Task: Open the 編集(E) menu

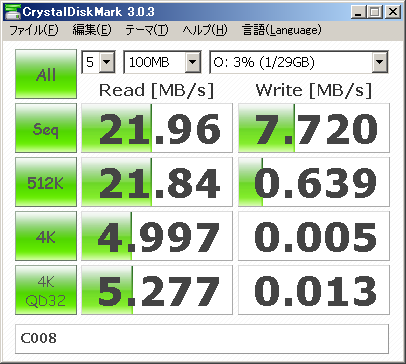Action: (x=92, y=30)
